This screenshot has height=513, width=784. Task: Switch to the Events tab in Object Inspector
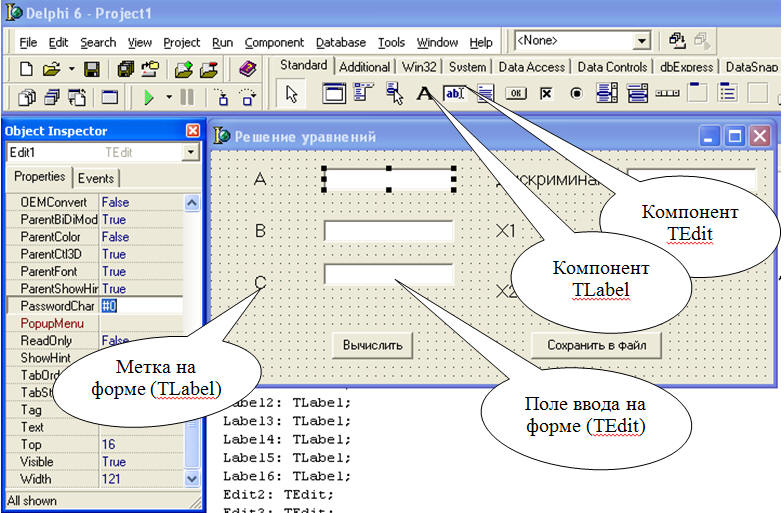[96, 178]
